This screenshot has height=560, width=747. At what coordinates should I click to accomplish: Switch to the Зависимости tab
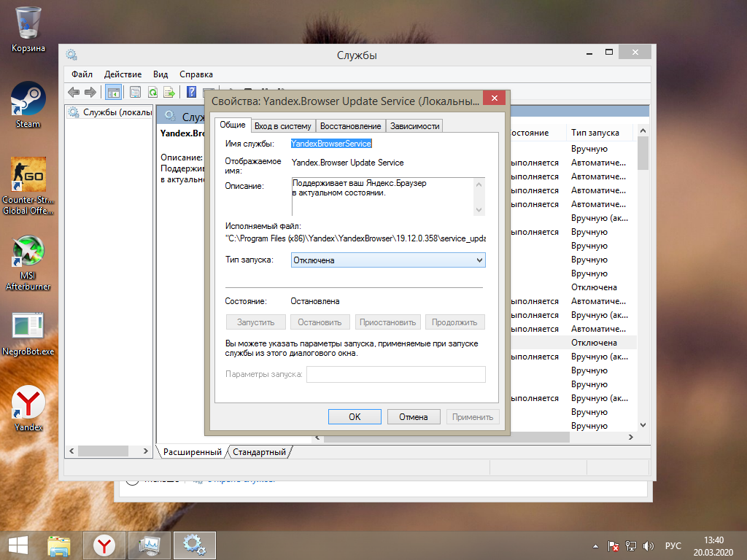pyautogui.click(x=414, y=126)
